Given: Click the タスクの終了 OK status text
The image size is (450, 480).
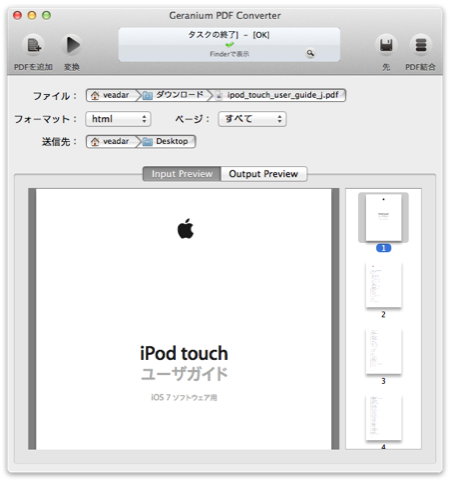Looking at the screenshot, I should (229, 35).
